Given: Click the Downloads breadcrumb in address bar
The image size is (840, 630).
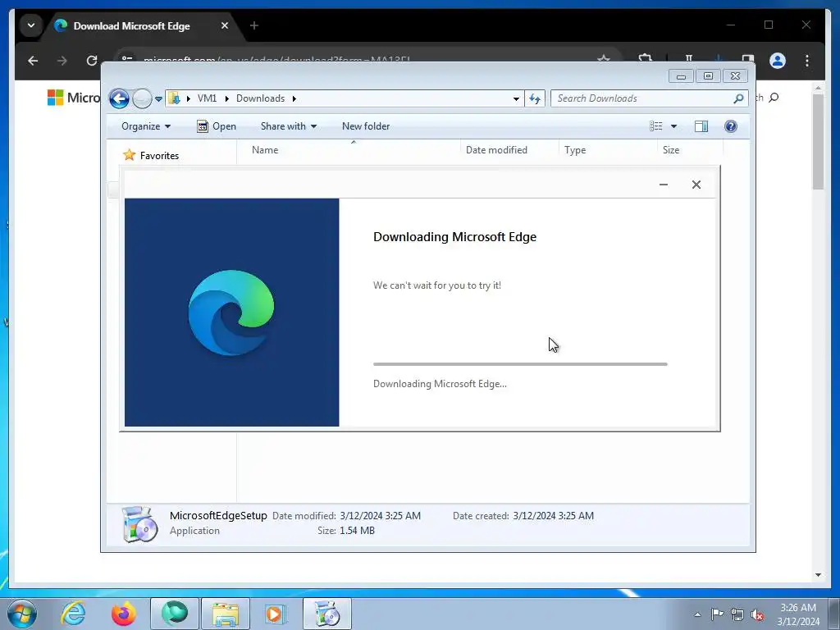Looking at the screenshot, I should click(260, 98).
